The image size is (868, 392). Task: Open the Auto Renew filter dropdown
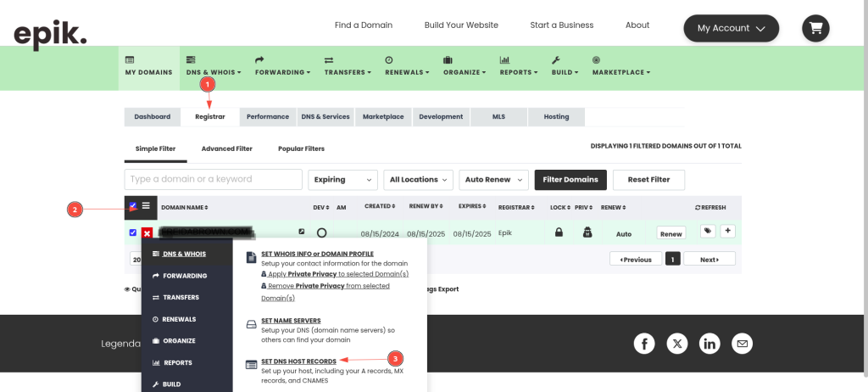[494, 180]
